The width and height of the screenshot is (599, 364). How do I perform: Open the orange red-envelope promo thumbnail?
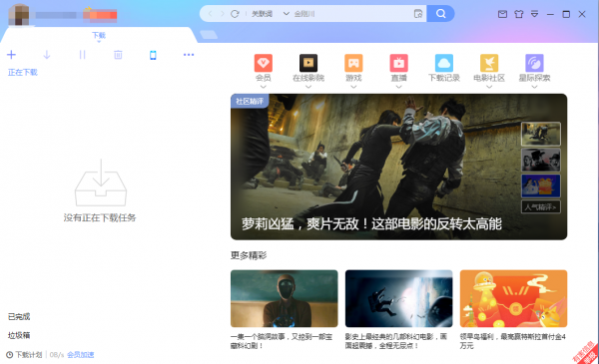coord(513,298)
